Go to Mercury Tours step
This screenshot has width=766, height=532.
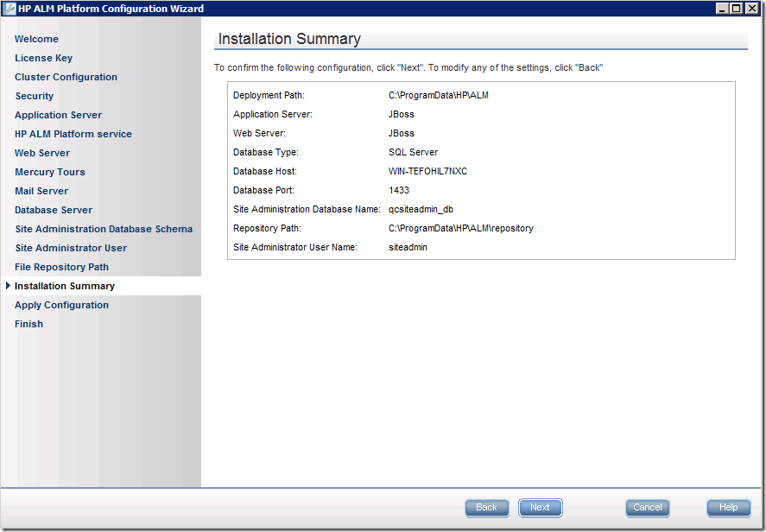[50, 173]
